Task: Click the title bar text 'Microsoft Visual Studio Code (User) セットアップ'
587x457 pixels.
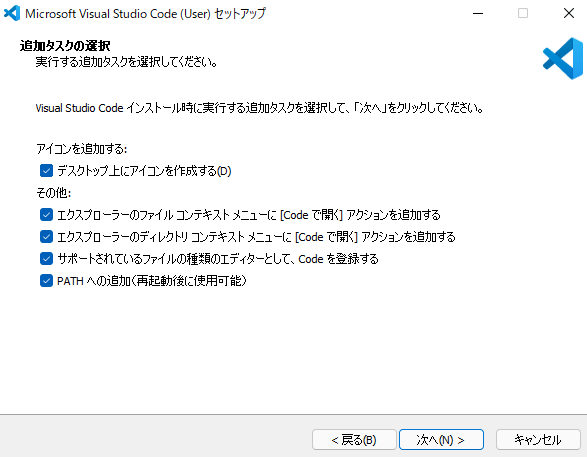Action: pyautogui.click(x=146, y=14)
